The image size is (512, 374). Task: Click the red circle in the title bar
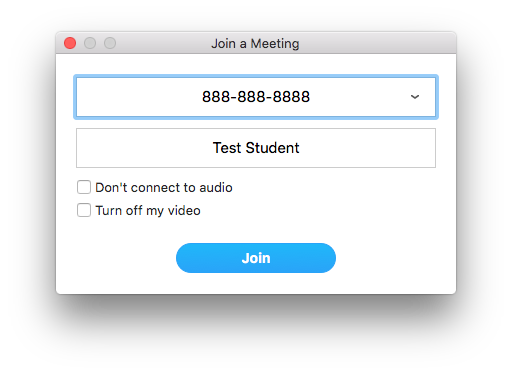click(x=70, y=43)
